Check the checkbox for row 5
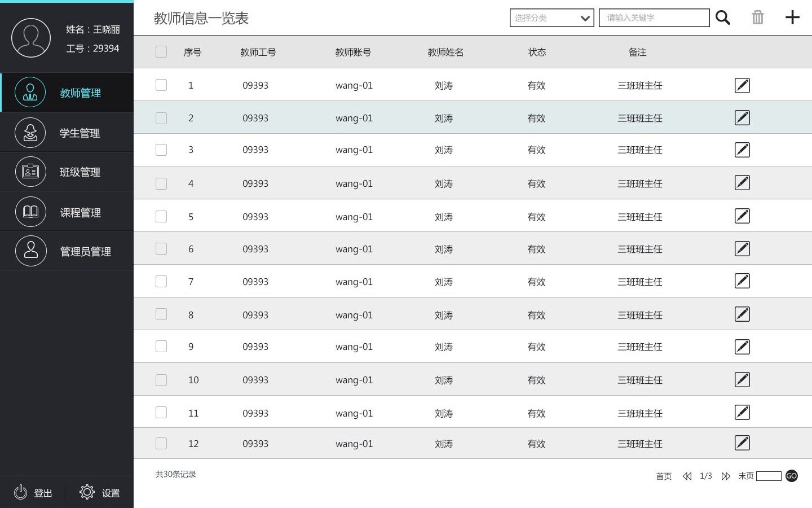Screen dimensions: 812x508 click(x=161, y=217)
